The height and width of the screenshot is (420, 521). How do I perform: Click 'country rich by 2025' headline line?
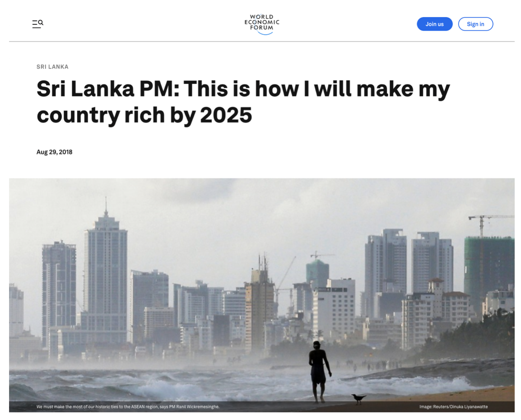click(x=144, y=115)
